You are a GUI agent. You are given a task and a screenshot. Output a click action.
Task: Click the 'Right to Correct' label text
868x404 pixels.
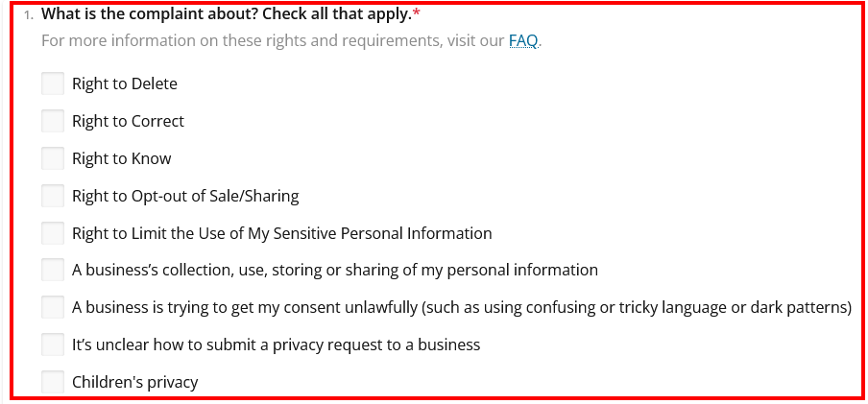click(x=128, y=121)
